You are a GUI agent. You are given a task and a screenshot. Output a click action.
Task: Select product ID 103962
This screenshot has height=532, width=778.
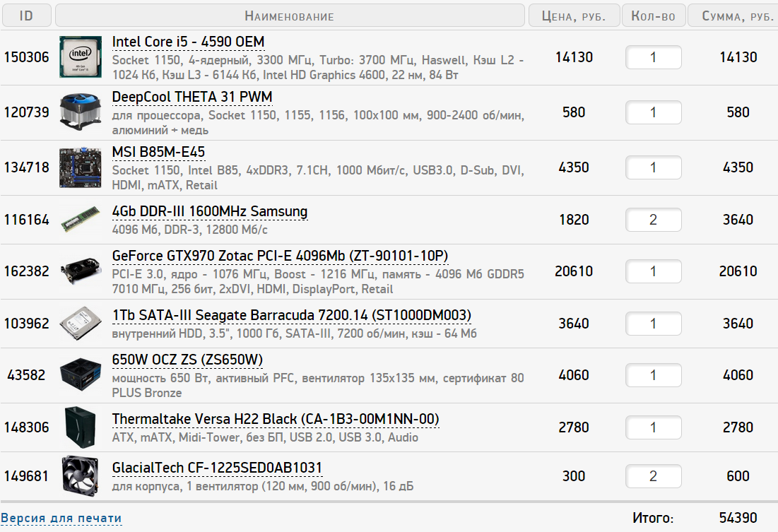pyautogui.click(x=27, y=323)
